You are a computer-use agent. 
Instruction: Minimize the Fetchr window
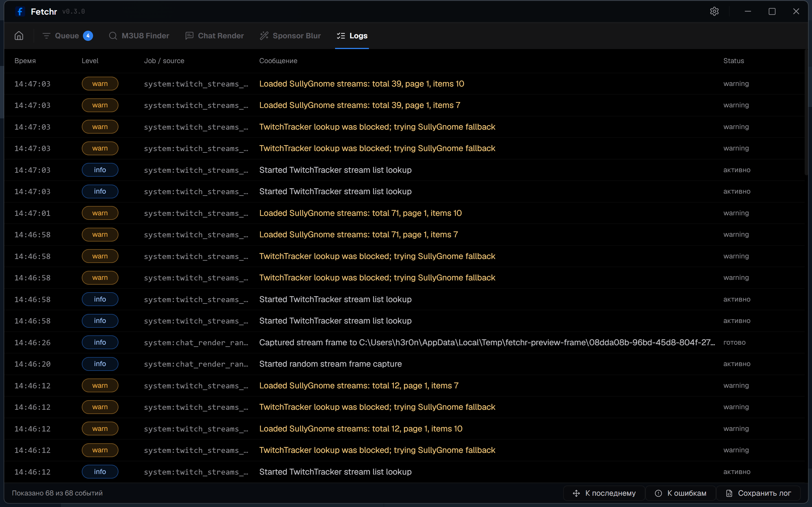pos(748,11)
